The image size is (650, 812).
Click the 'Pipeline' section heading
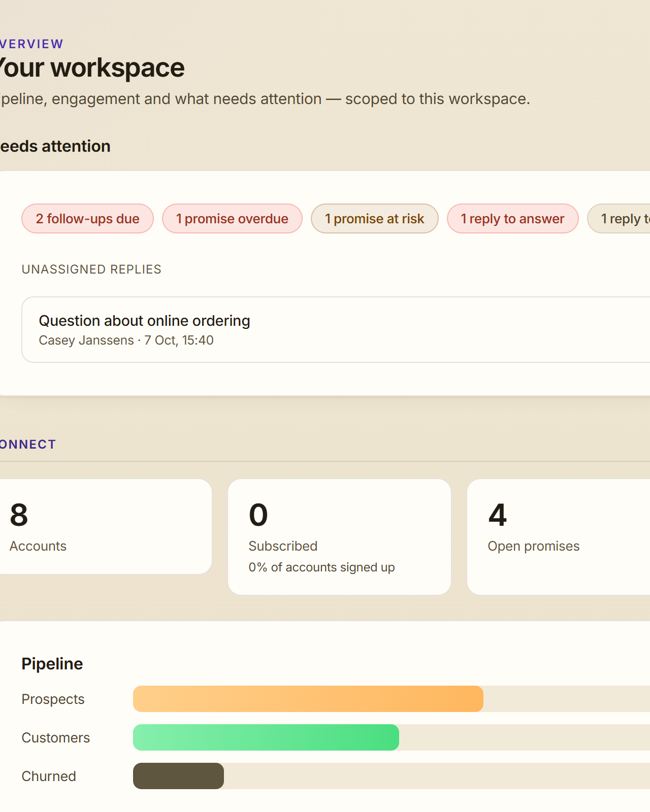point(52,664)
